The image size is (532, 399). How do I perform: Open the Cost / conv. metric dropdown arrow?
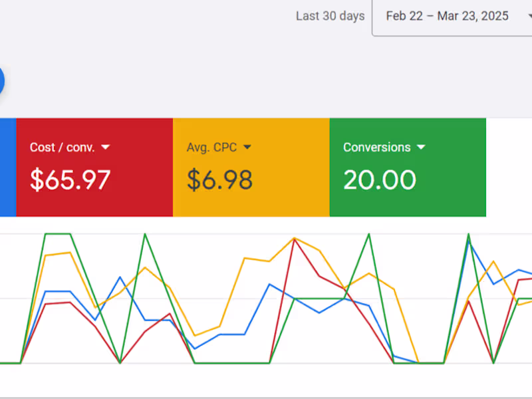(106, 148)
